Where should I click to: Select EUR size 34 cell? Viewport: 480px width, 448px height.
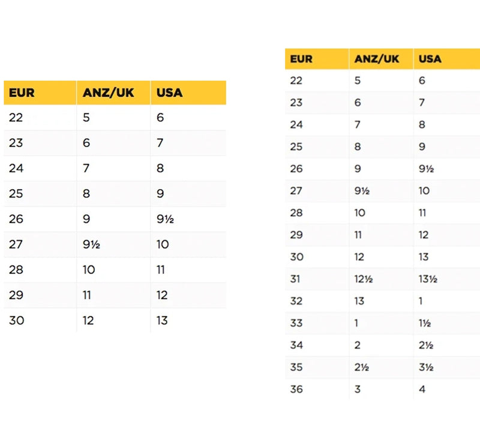[296, 345]
